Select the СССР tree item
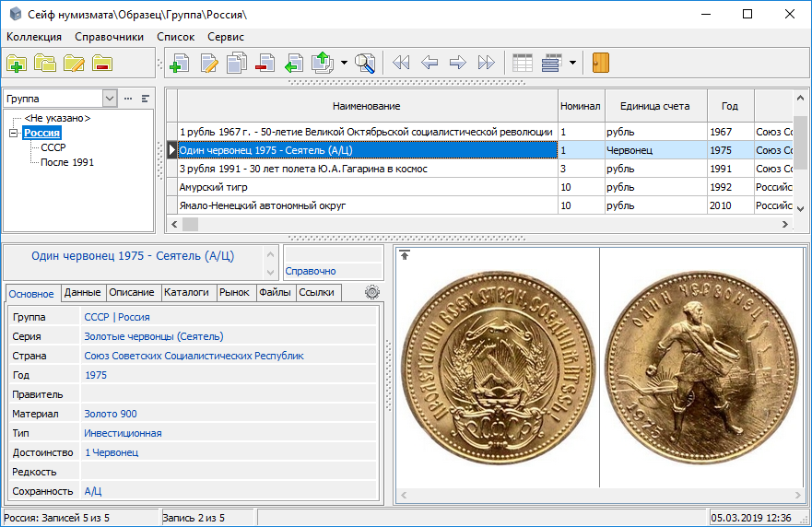The height and width of the screenshot is (527, 812). pos(53,147)
